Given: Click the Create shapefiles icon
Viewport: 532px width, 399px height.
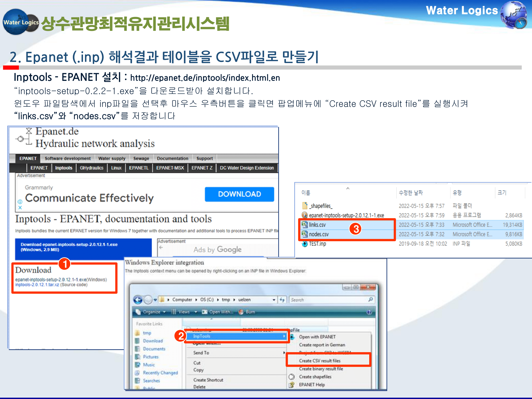Looking at the screenshot, I should pos(291,377).
